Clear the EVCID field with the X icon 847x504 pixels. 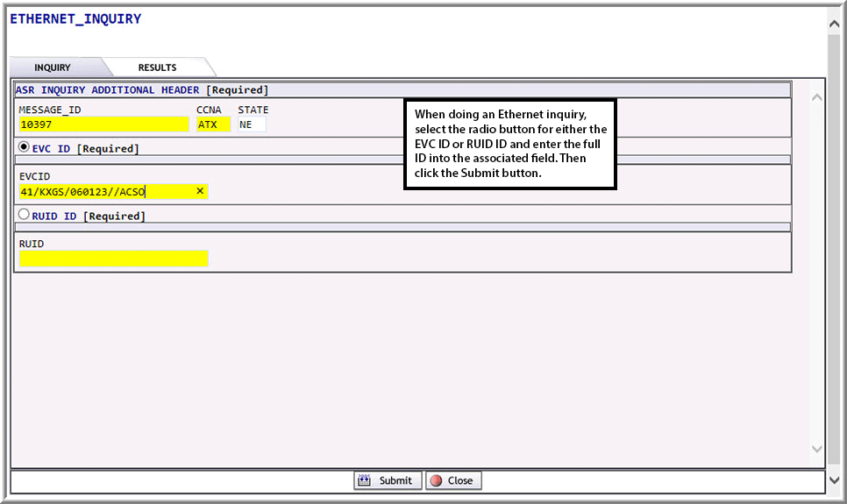199,191
